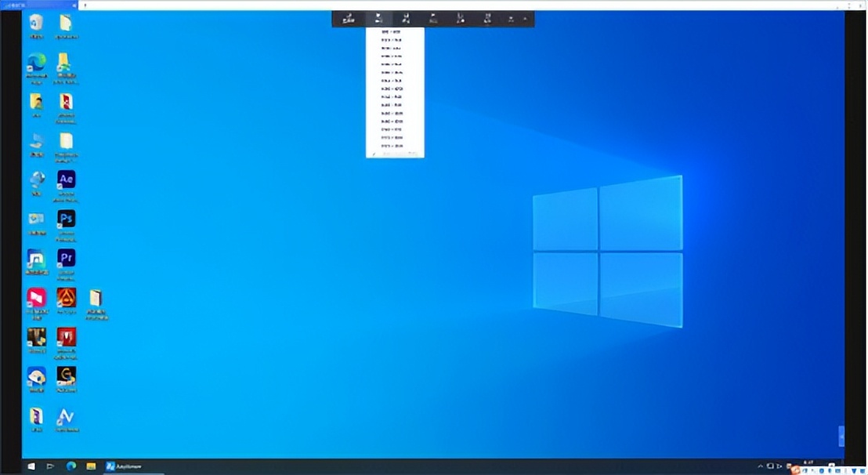This screenshot has width=868, height=475.
Task: Open Microsoft Edge from the taskbar
Action: [71, 466]
